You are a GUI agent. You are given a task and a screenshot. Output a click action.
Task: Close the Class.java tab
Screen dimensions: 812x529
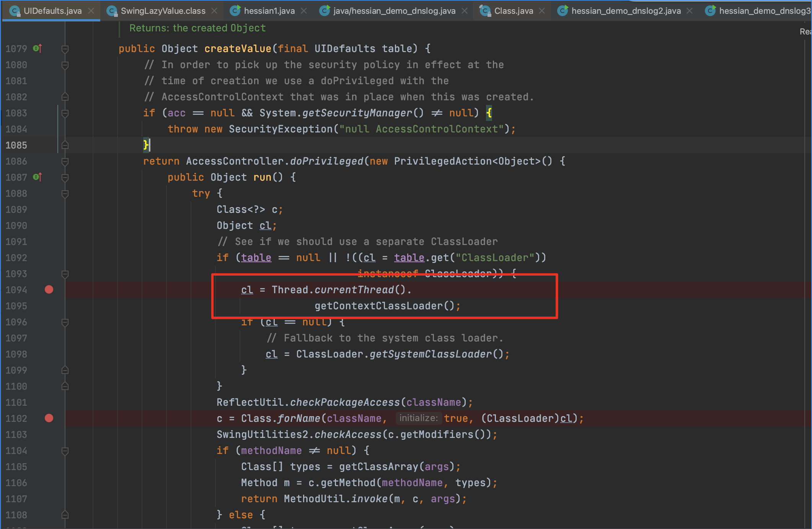coord(542,11)
